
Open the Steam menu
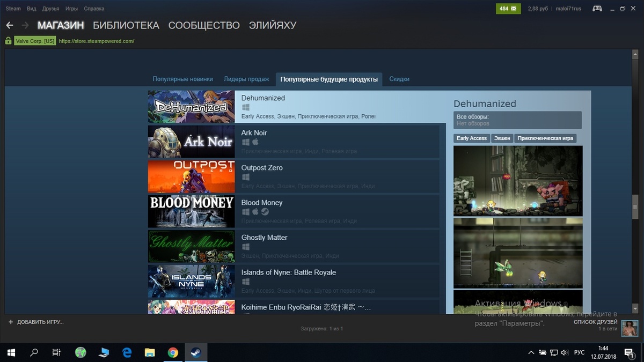coord(13,9)
